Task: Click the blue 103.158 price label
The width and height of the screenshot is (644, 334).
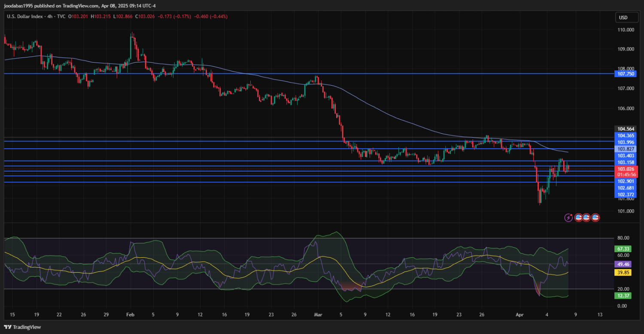Action: tap(626, 162)
